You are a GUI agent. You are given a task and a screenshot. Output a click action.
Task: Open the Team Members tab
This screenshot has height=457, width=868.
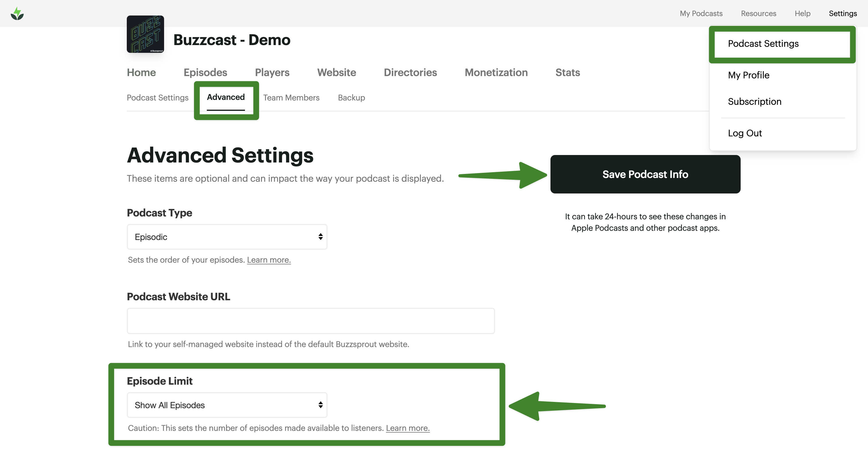click(291, 98)
